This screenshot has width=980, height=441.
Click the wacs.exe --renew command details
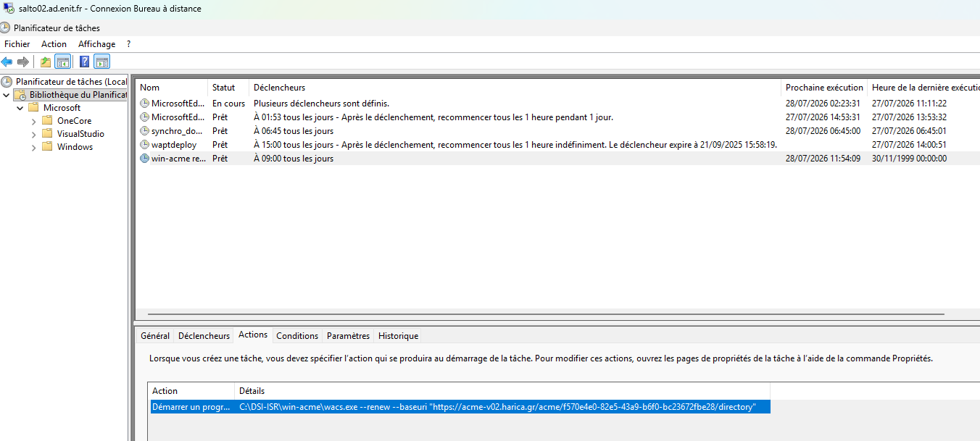497,408
